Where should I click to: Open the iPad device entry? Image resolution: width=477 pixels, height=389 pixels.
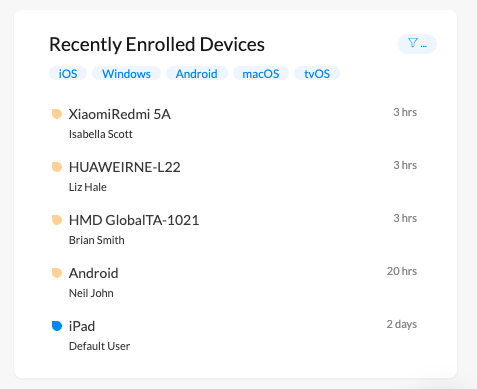tap(82, 326)
